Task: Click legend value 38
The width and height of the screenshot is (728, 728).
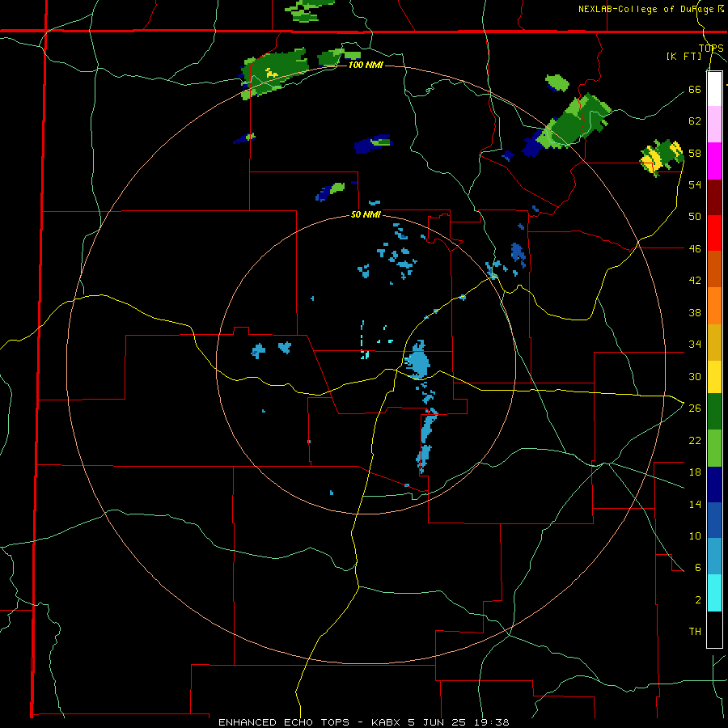Action: pyautogui.click(x=695, y=312)
